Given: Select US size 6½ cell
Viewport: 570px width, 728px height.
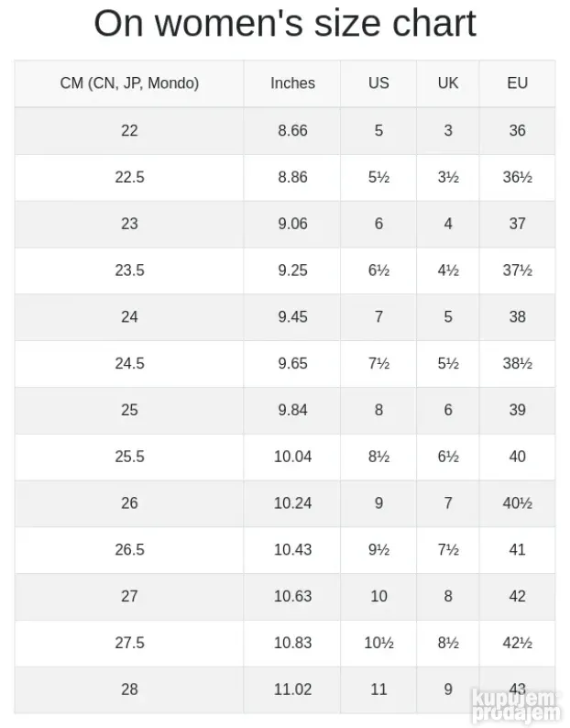Looking at the screenshot, I should (378, 270).
